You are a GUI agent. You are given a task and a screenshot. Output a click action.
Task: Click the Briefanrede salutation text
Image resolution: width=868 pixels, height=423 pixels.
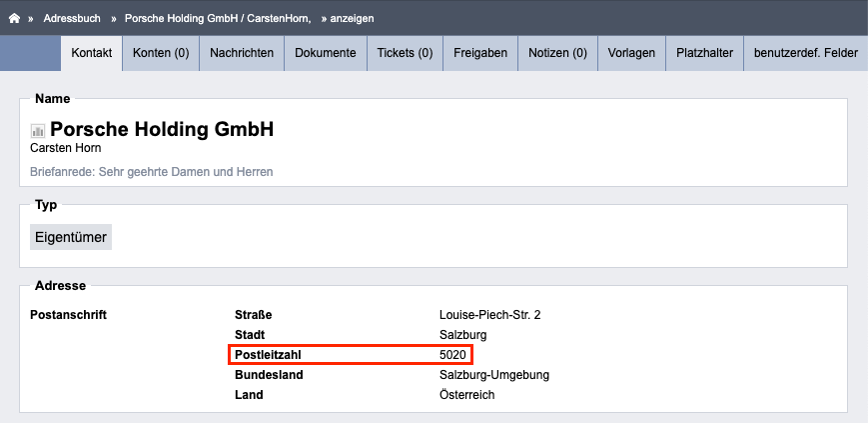152,172
